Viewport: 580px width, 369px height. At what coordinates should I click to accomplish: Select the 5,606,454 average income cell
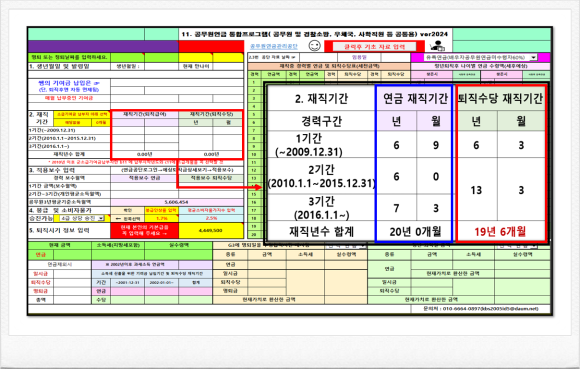point(177,202)
